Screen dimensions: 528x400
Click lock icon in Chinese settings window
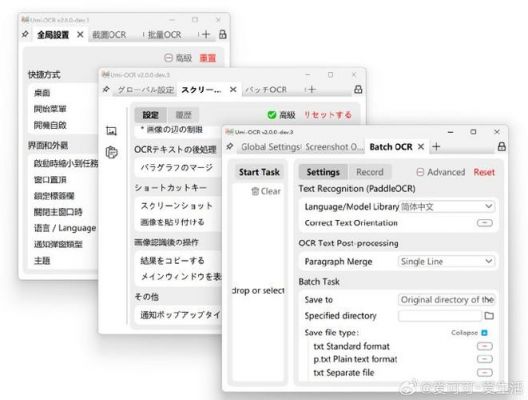click(223, 34)
